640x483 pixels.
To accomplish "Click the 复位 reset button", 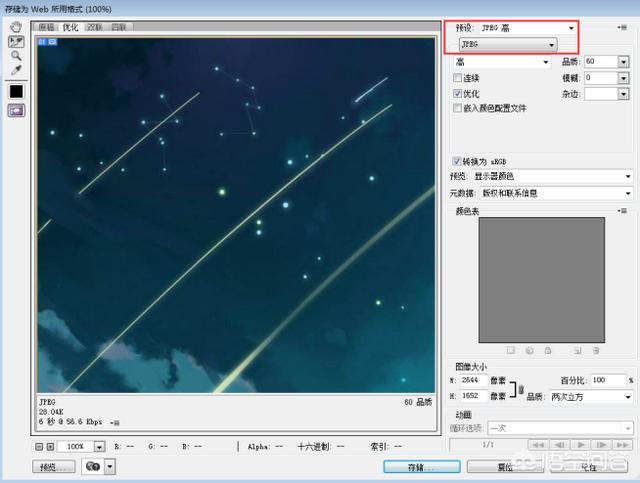I will [505, 467].
